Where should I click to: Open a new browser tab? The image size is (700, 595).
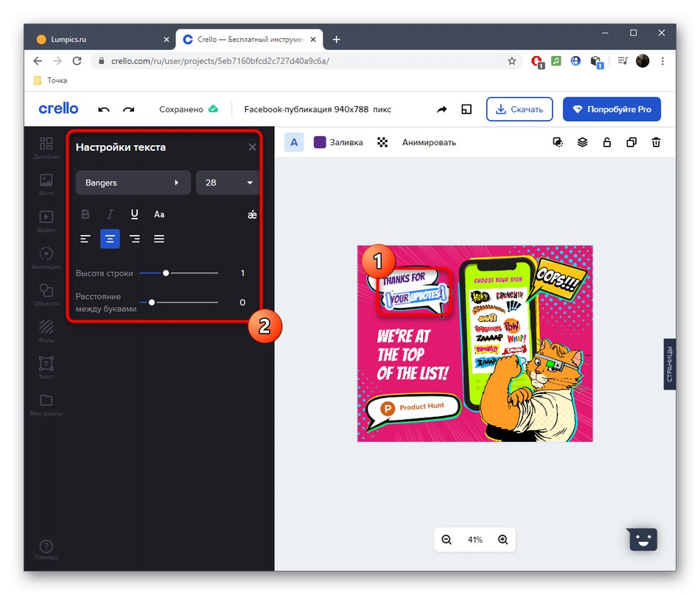(x=337, y=40)
